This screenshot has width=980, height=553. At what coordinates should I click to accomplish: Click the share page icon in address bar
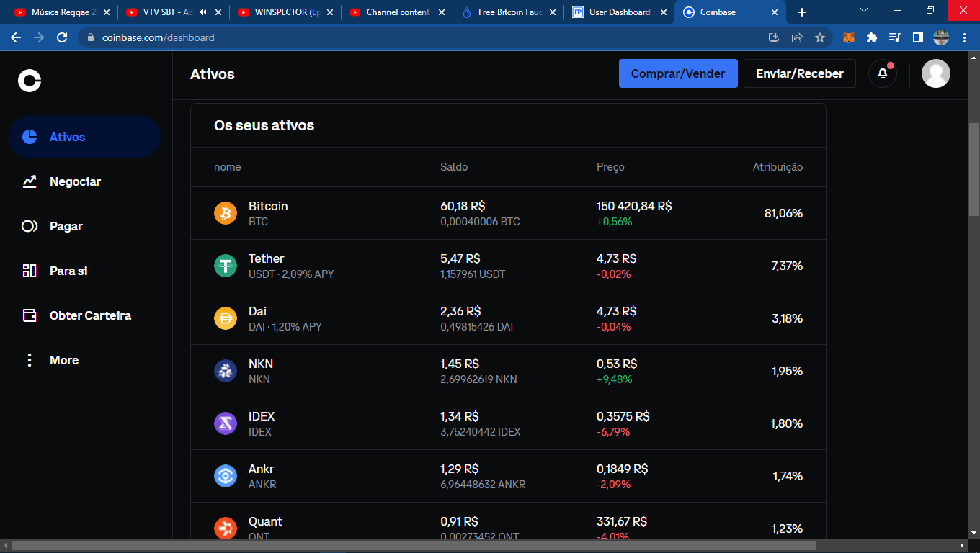[x=797, y=37]
